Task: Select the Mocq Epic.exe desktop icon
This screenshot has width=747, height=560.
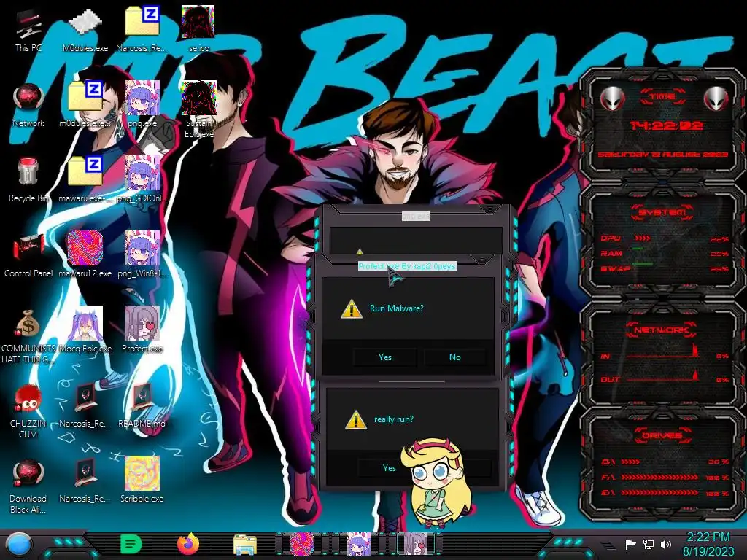Action: click(85, 330)
